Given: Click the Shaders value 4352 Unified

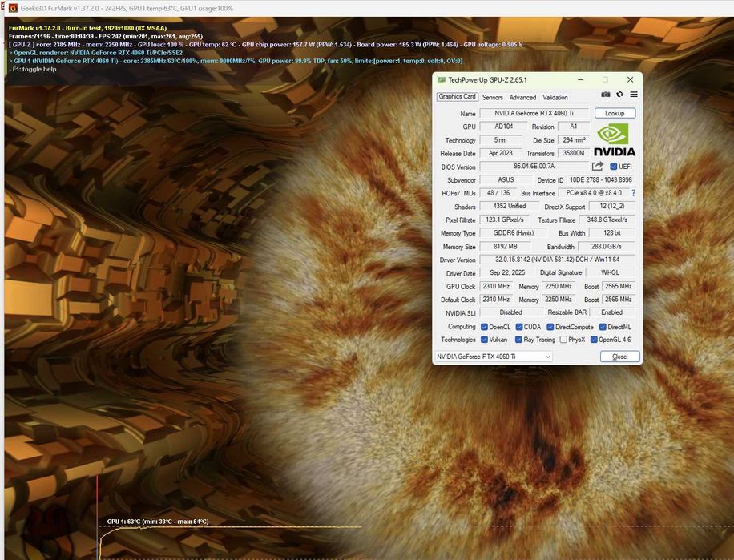Looking at the screenshot, I should [x=510, y=207].
